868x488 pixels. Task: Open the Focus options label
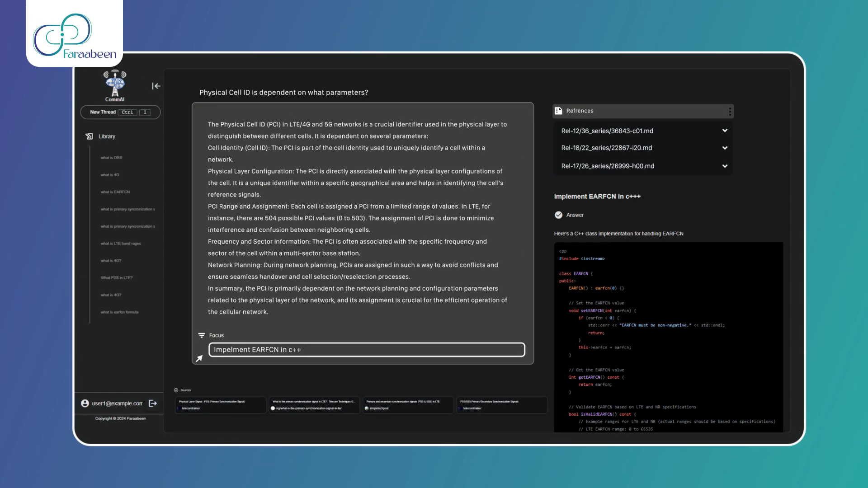pos(217,335)
